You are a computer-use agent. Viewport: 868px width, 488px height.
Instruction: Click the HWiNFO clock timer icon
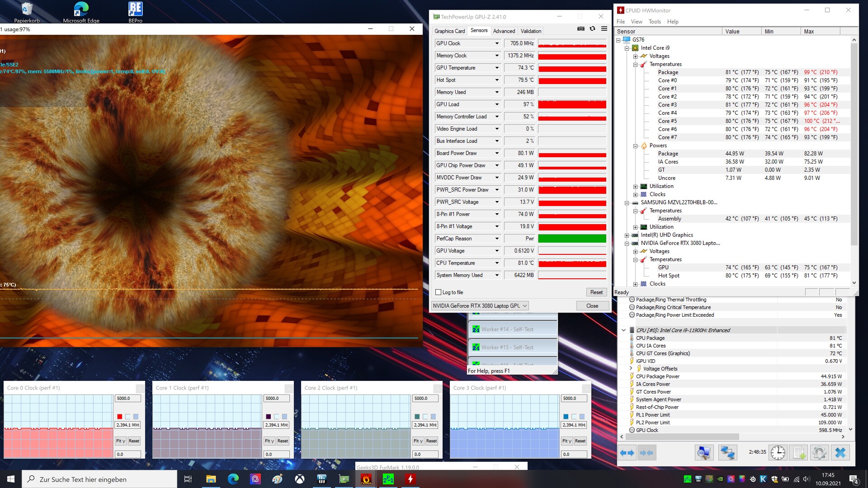[778, 453]
